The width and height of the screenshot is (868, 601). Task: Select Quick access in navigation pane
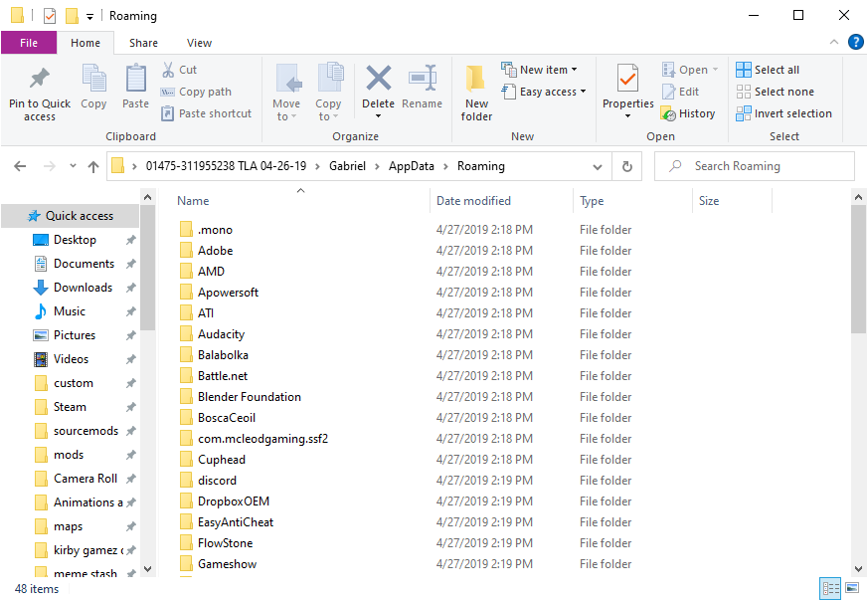click(x=71, y=216)
